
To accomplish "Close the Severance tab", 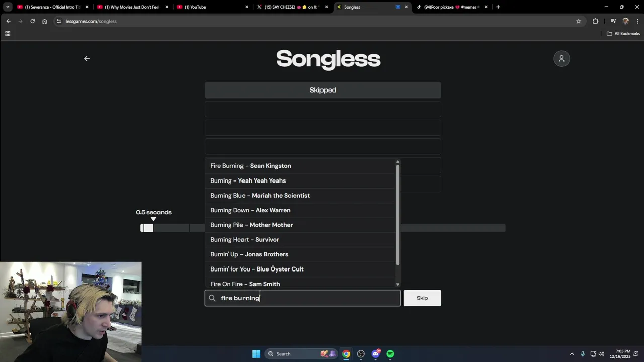I will (x=87, y=7).
